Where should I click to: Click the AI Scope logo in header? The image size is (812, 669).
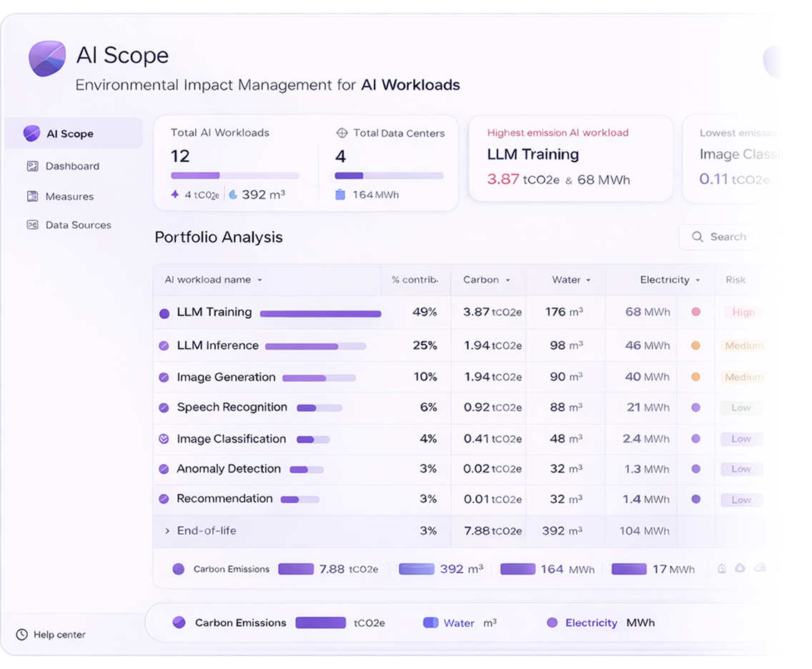tap(47, 59)
